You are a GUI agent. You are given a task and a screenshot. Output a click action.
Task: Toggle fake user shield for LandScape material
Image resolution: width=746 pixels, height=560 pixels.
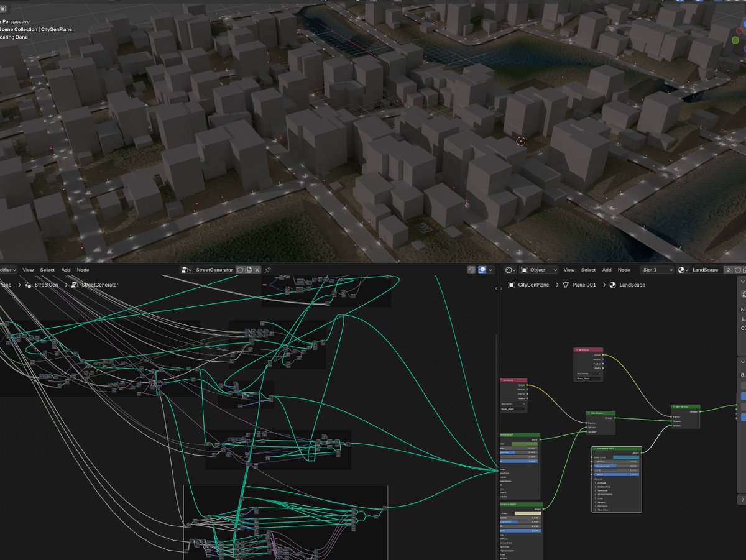point(739,270)
